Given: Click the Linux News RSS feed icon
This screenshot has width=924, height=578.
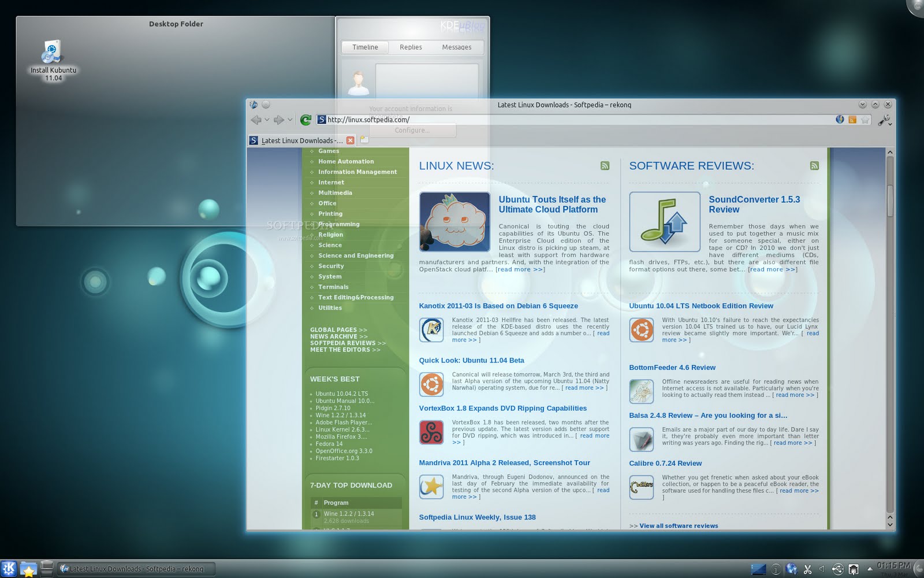Looking at the screenshot, I should click(x=605, y=166).
